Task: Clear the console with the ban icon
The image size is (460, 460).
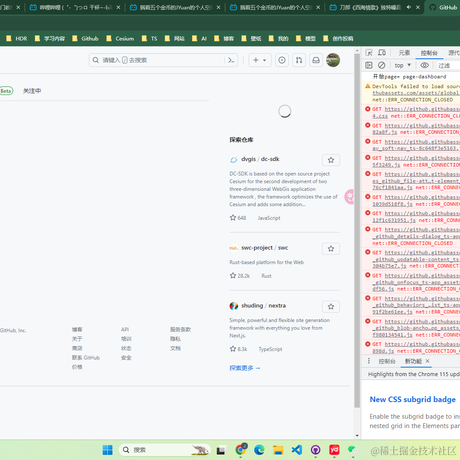Action: click(382, 65)
